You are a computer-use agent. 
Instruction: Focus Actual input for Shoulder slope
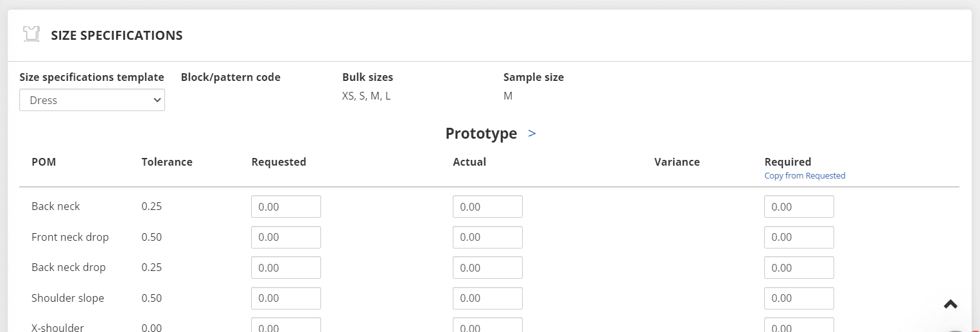point(487,298)
